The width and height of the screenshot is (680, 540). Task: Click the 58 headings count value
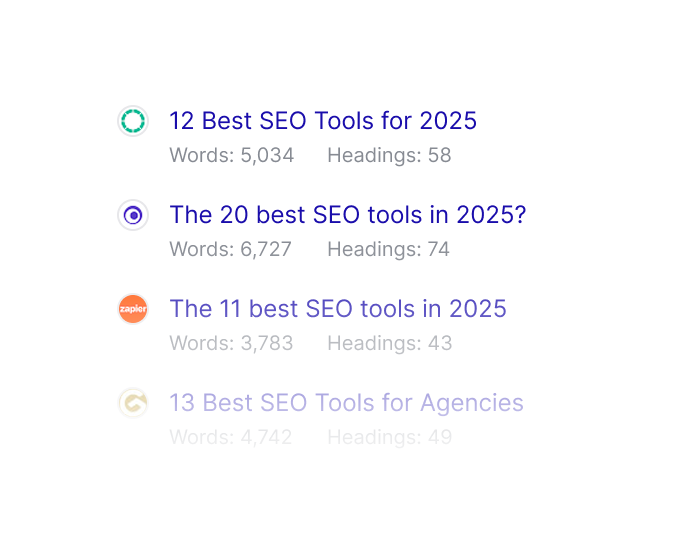(440, 155)
